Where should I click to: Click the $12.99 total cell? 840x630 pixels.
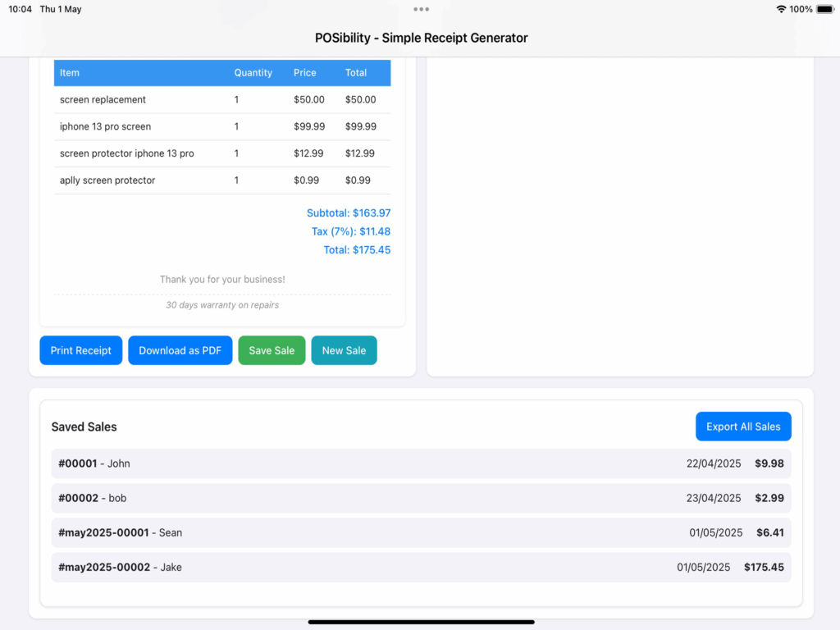coord(360,153)
